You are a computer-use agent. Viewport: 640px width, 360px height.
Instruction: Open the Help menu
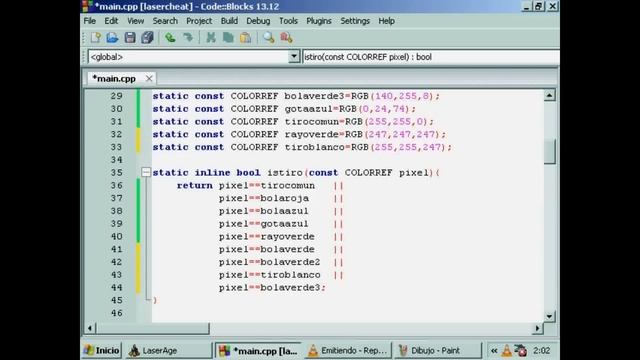point(386,21)
